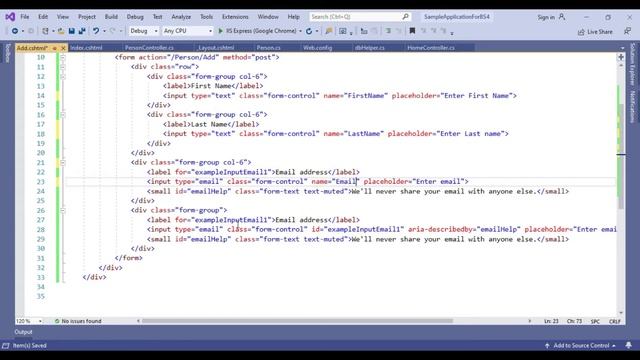Click the editor horizontal scrollbar thumb
Screen dimensions: 640x360
pos(297,321)
